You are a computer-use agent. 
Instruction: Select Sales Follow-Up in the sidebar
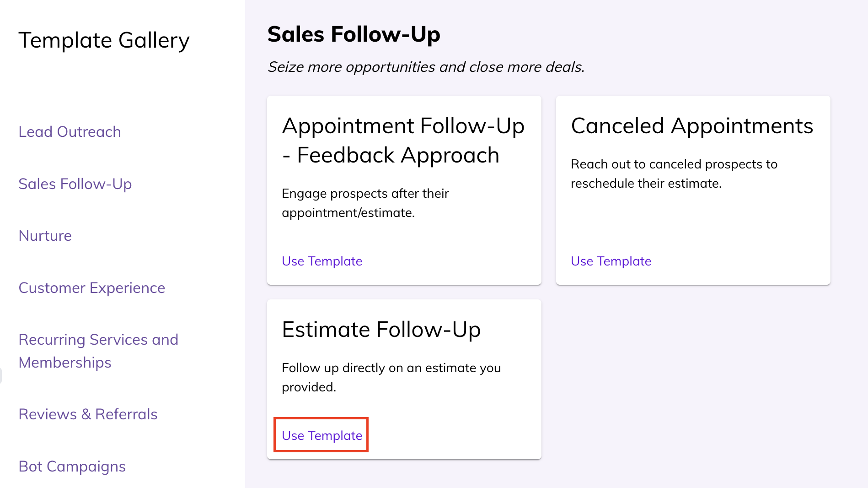[x=75, y=184]
